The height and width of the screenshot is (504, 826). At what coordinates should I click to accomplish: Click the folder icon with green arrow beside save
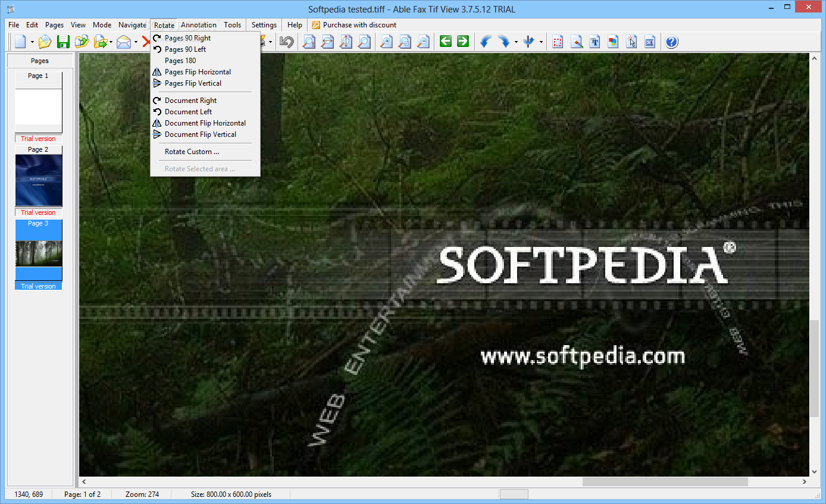[x=82, y=42]
